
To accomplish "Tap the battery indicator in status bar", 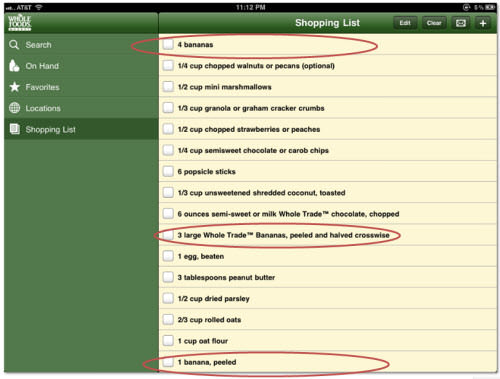I will (490, 7).
